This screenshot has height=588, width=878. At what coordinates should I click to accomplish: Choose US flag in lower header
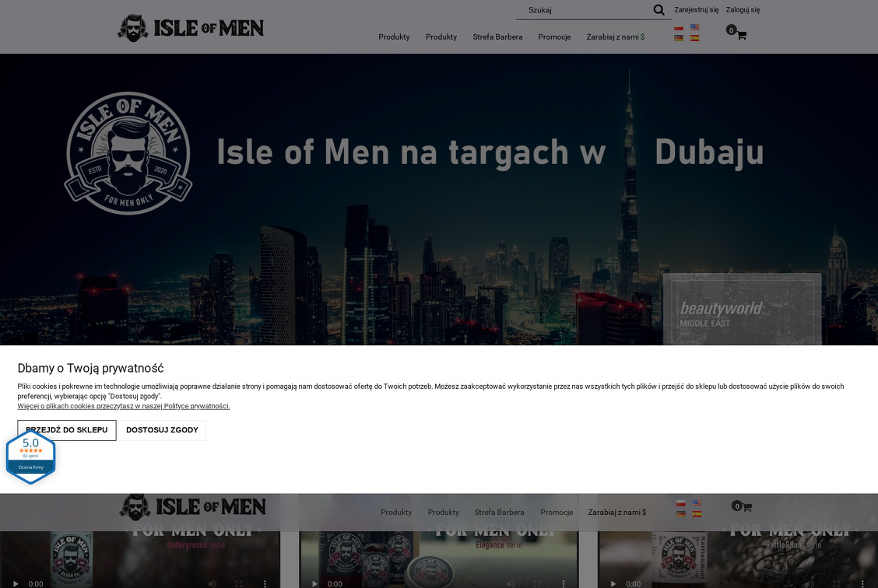click(697, 503)
